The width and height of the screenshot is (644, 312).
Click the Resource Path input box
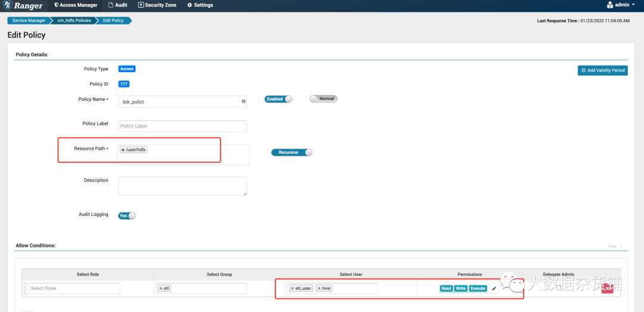pos(184,155)
